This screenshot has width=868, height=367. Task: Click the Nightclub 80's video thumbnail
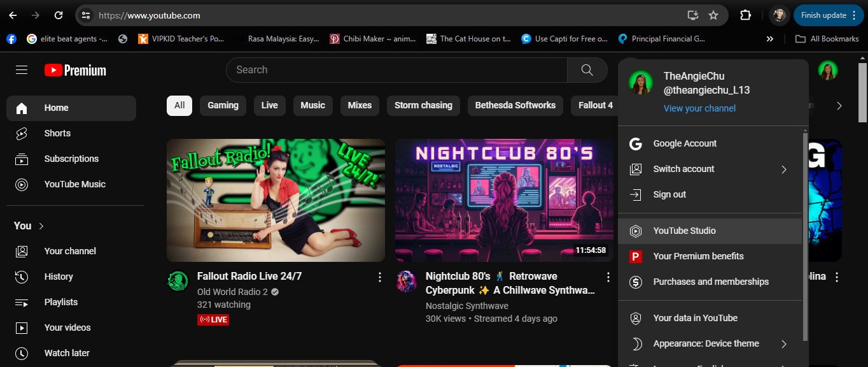pos(504,201)
